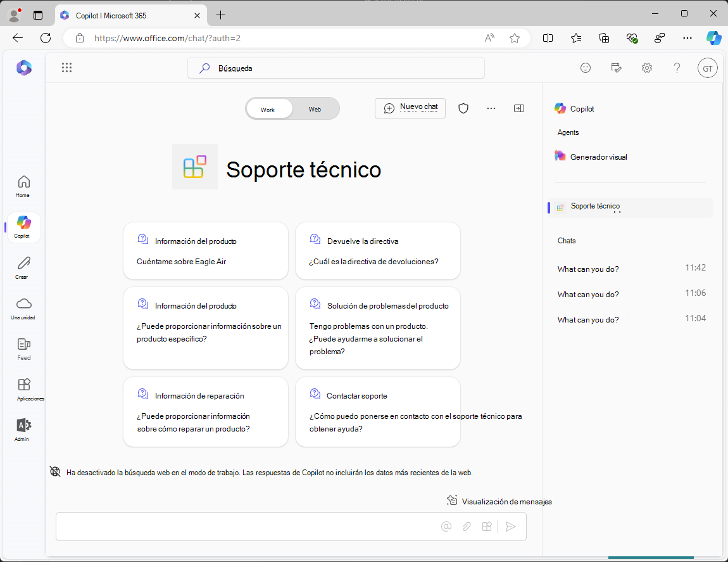Open Visualización de mensajes

[499, 501]
